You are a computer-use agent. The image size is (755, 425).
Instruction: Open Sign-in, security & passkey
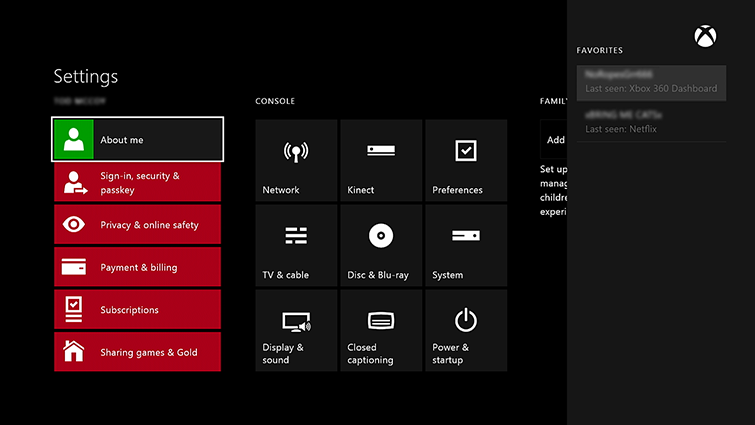pyautogui.click(x=138, y=182)
